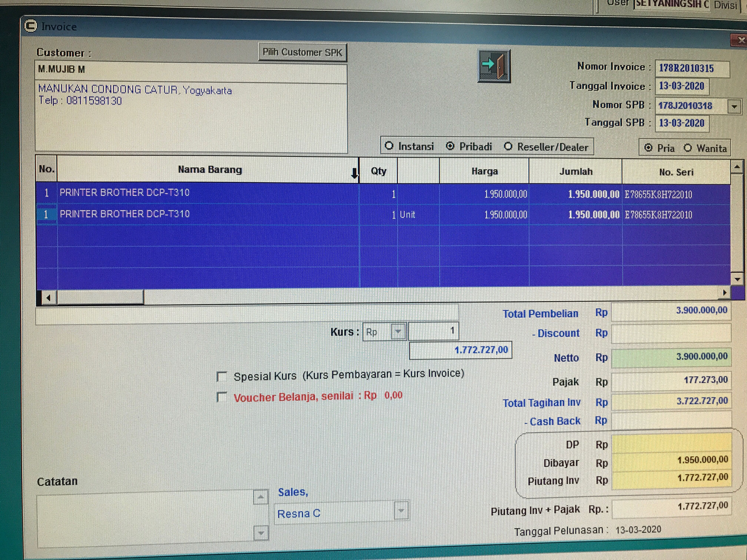Image resolution: width=747 pixels, height=560 pixels.
Task: Click Pilih Customer SPK button
Action: [302, 52]
